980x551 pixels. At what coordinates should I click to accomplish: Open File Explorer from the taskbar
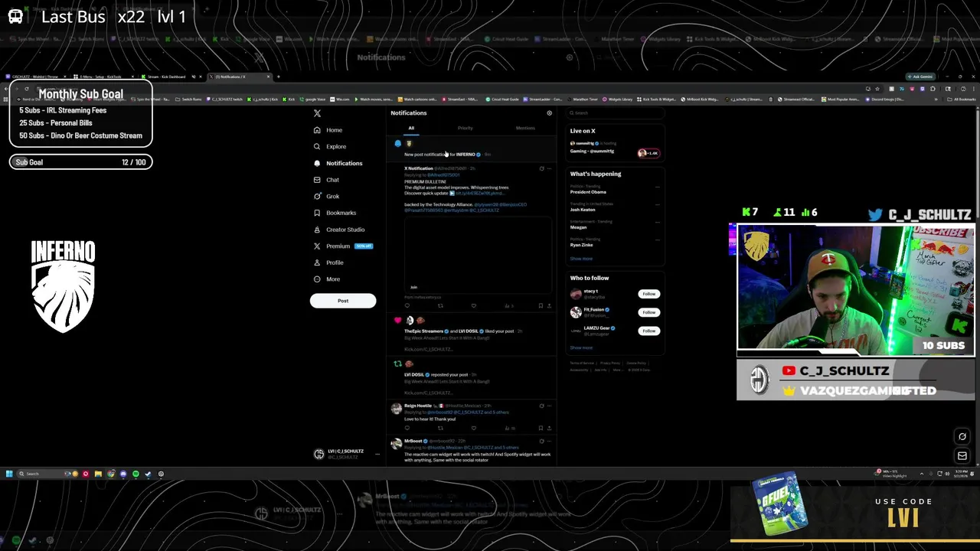click(98, 474)
